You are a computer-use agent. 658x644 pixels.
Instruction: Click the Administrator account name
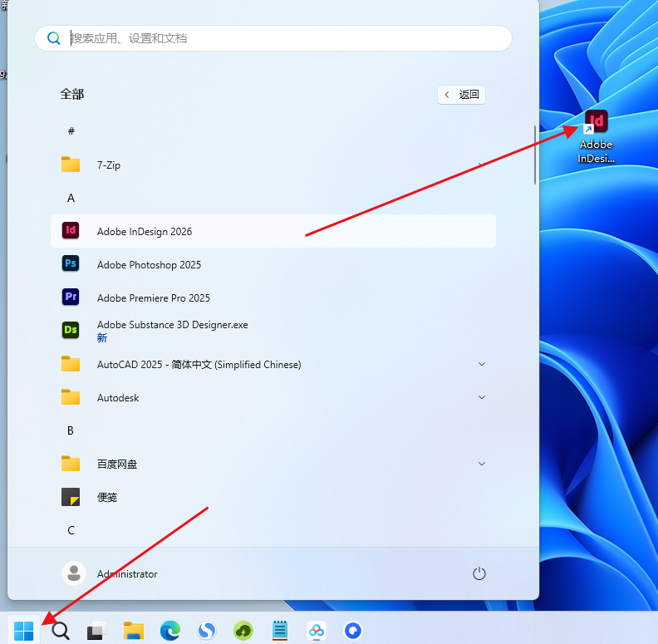(x=127, y=574)
